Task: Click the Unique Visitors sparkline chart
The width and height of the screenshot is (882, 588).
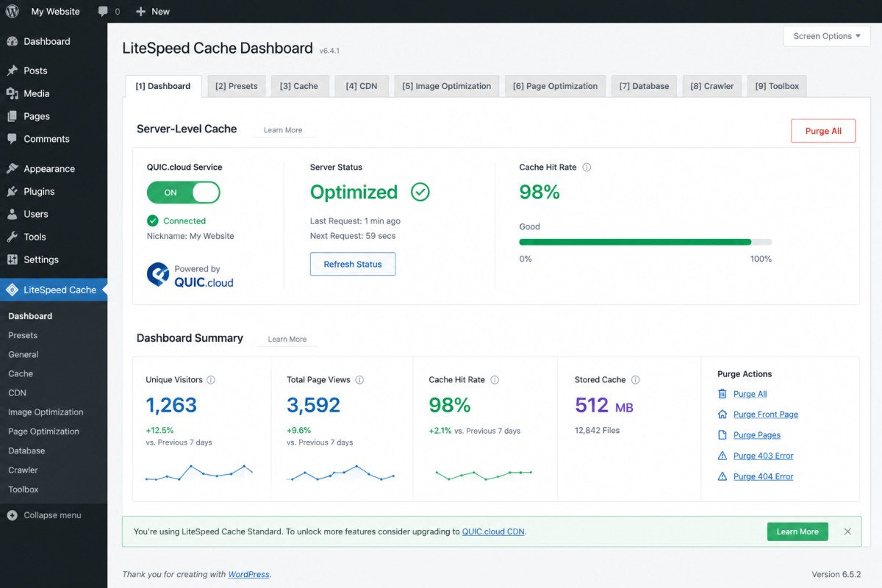Action: [x=199, y=473]
